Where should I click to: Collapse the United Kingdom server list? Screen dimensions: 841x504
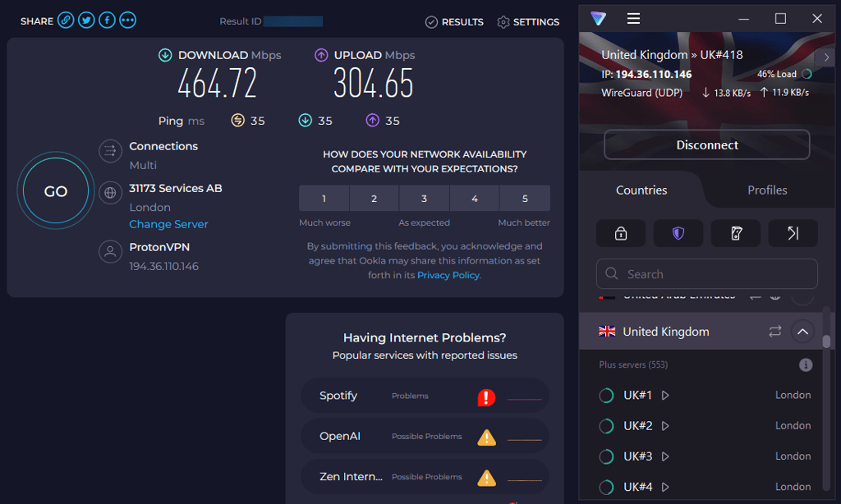point(803,332)
